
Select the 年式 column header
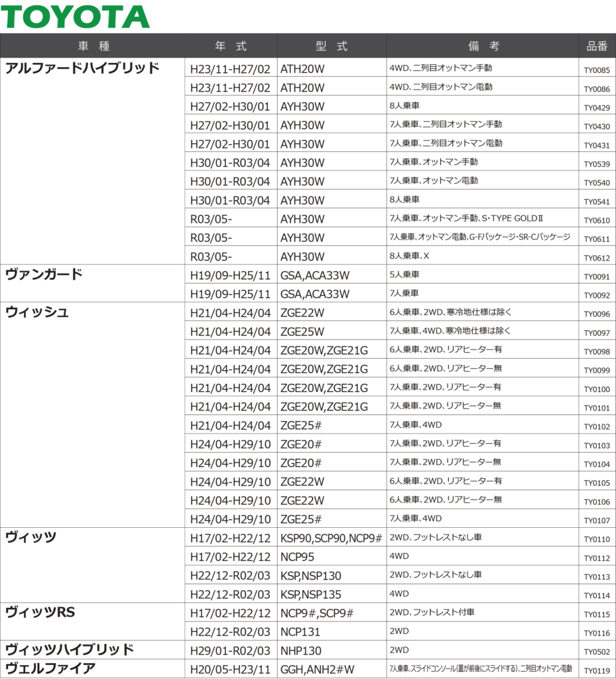[231, 46]
